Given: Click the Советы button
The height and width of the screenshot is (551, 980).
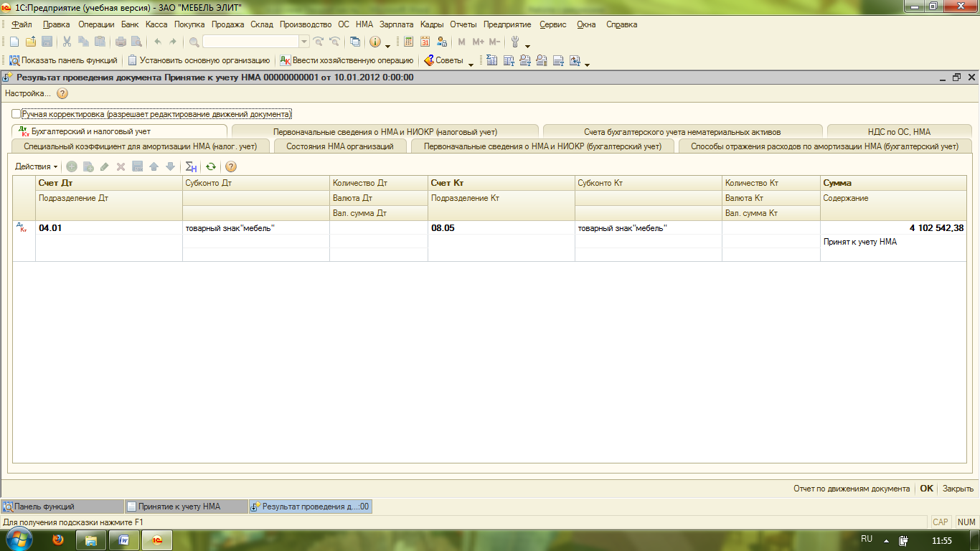Looking at the screenshot, I should point(443,61).
